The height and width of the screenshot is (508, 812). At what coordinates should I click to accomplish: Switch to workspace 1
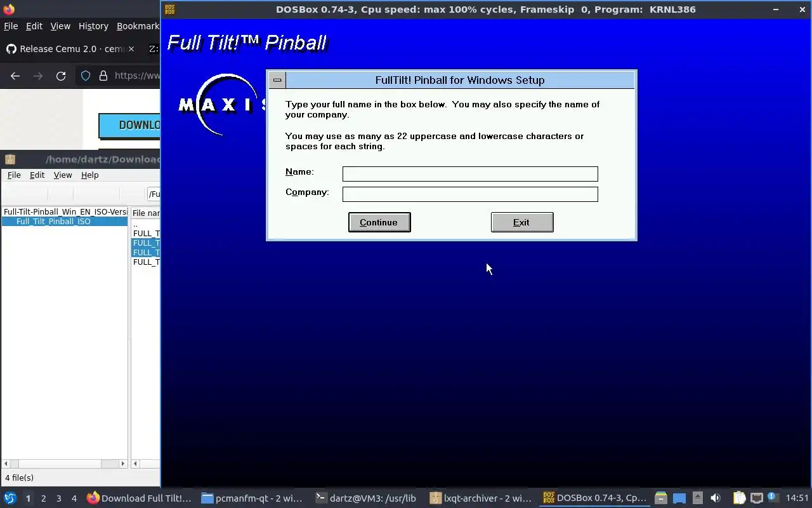click(x=28, y=498)
